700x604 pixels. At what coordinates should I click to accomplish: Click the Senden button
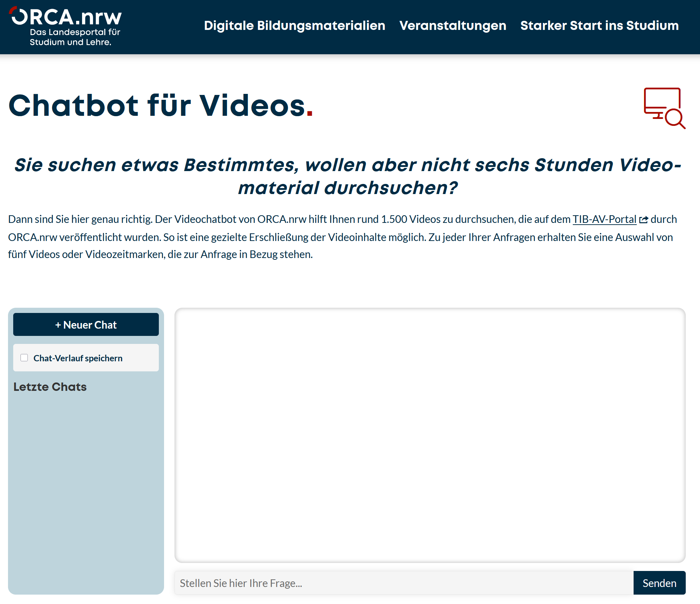[x=659, y=583]
